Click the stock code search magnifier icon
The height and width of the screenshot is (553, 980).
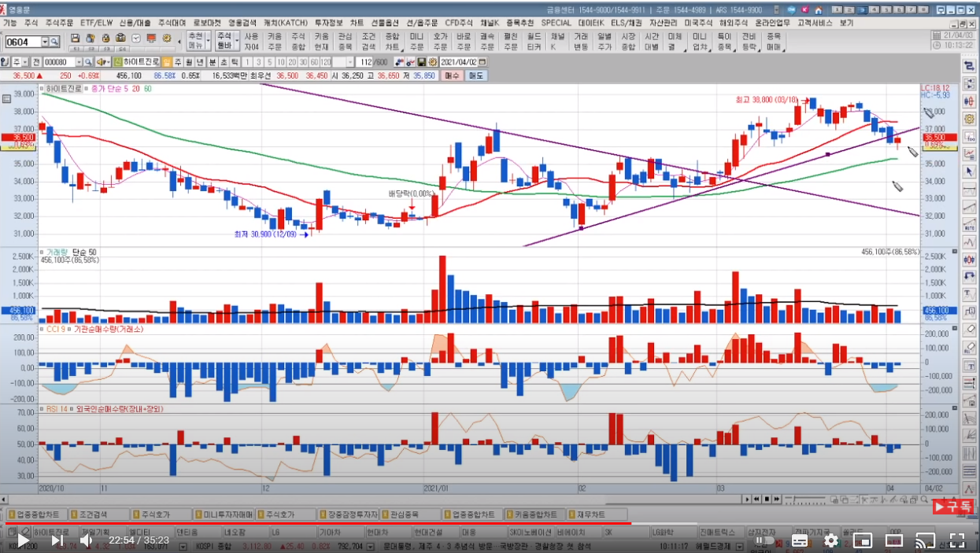(87, 62)
